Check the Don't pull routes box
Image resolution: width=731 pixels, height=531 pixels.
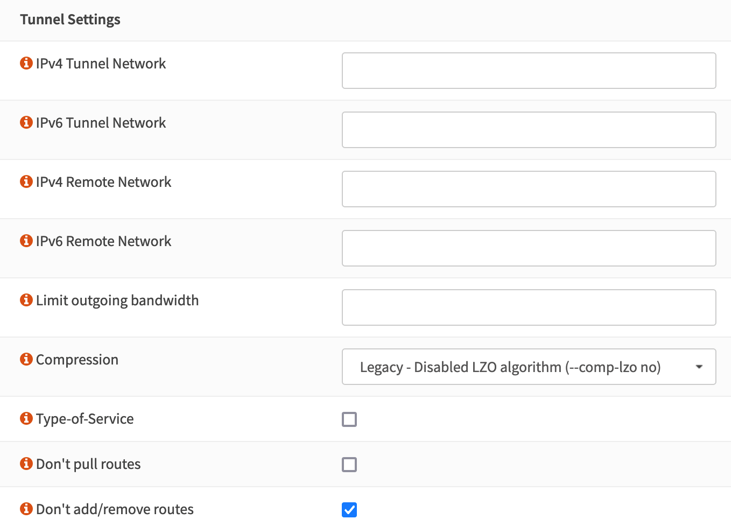coord(349,464)
